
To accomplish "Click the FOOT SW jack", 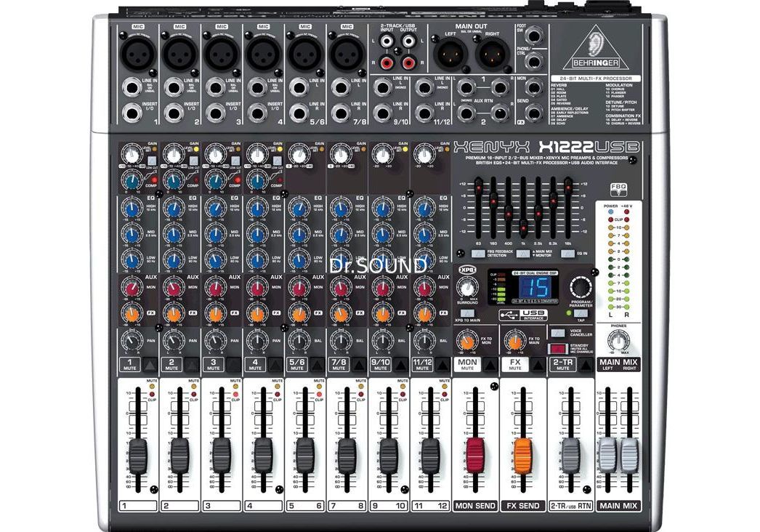I will coord(533,36).
